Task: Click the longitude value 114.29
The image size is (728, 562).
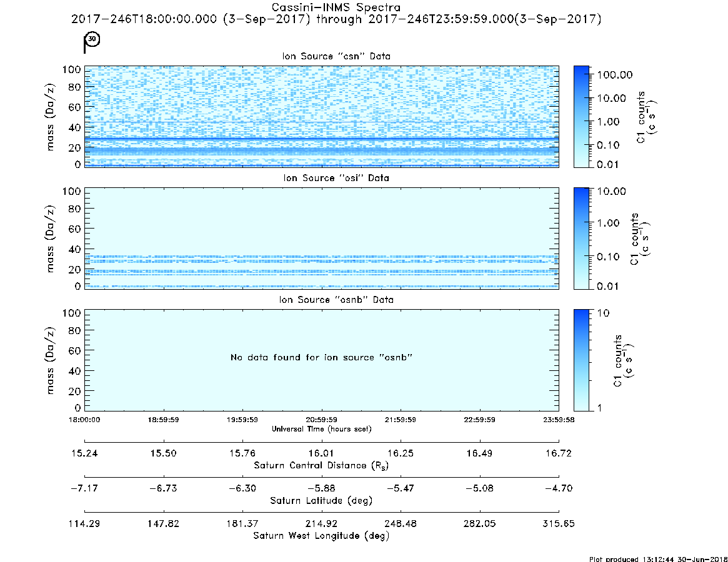Action: [84, 523]
